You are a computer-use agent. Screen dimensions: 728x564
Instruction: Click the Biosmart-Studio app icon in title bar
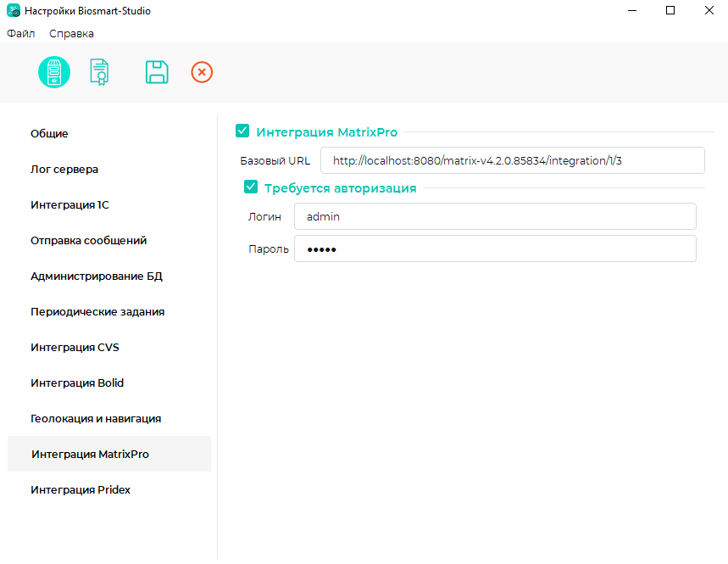(14, 10)
